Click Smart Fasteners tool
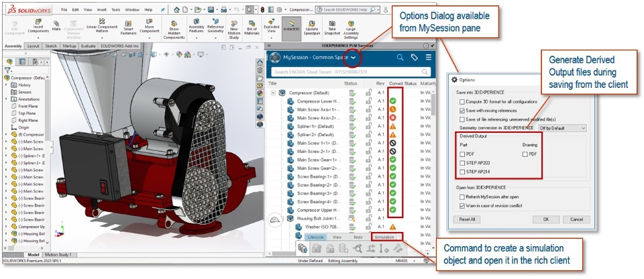The height and width of the screenshot is (279, 644). (x=129, y=27)
